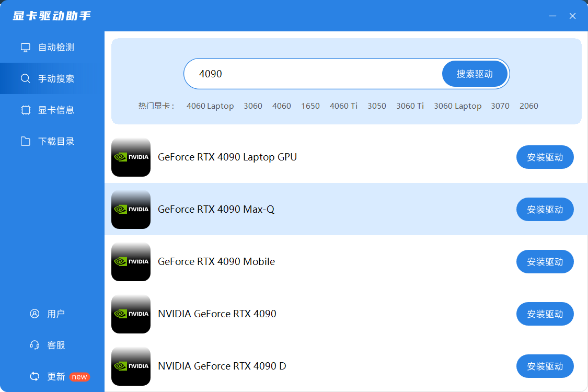The height and width of the screenshot is (392, 588).
Task: Click NVIDIA logo of RTX 4090 Mobile
Action: tap(131, 261)
